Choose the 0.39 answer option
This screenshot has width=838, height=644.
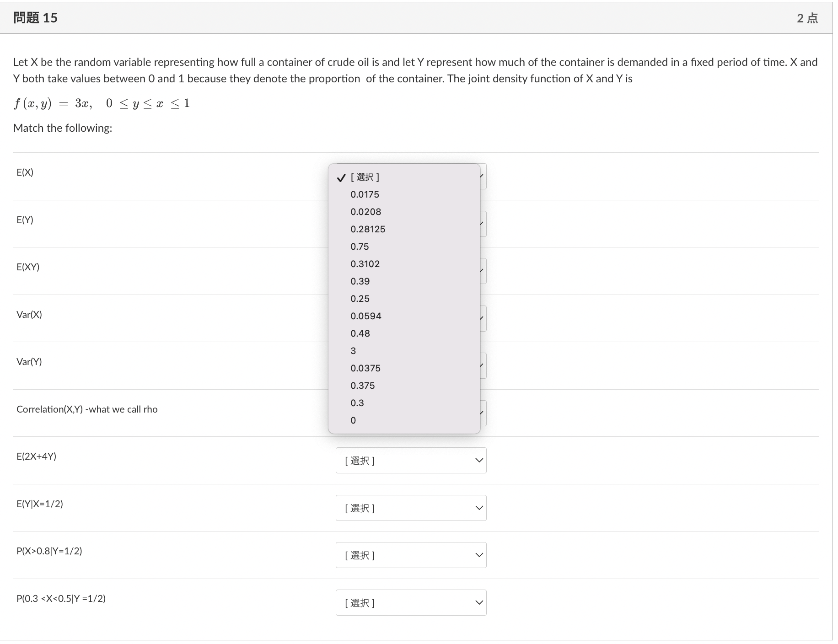pyautogui.click(x=360, y=281)
